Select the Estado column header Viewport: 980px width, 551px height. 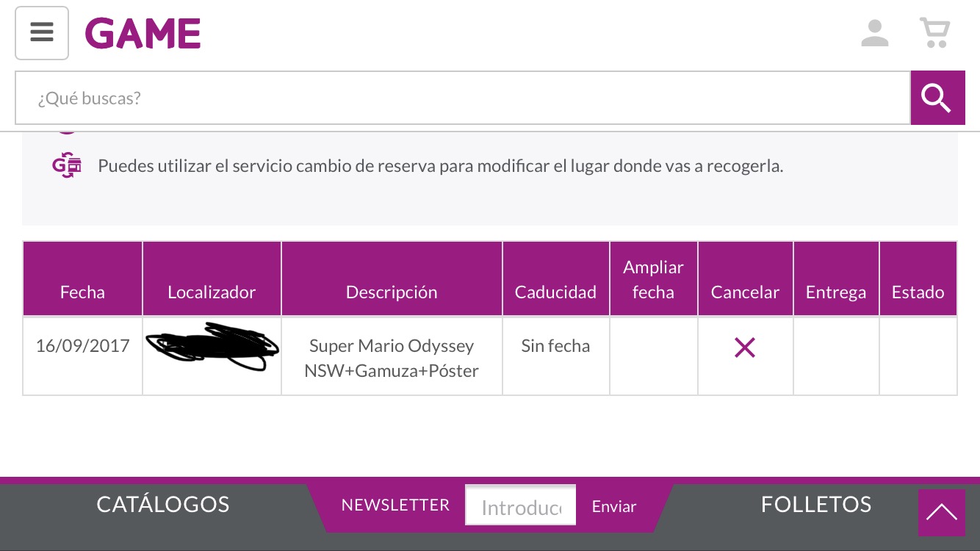pos(918,279)
